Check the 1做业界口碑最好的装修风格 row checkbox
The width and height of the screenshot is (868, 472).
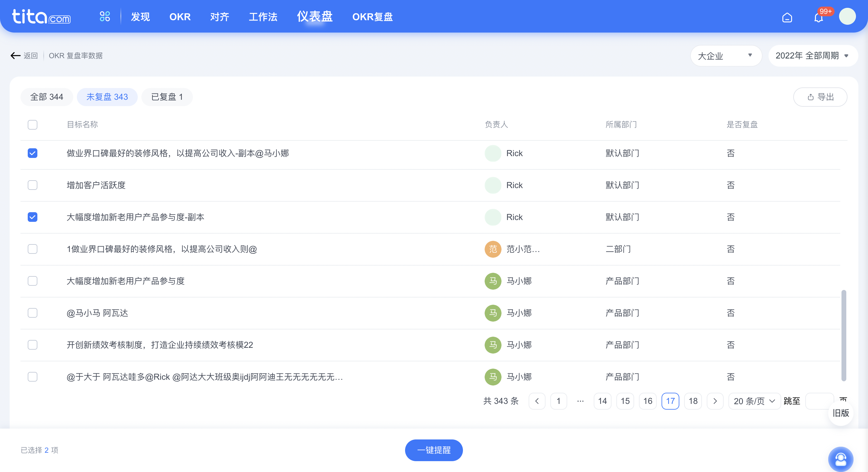pos(32,249)
